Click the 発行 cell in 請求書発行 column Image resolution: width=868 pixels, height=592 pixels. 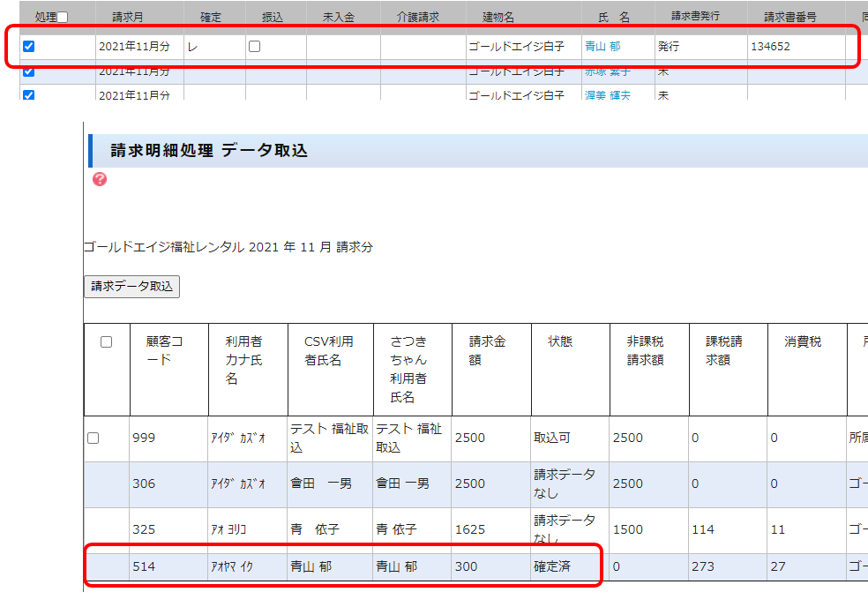click(668, 47)
